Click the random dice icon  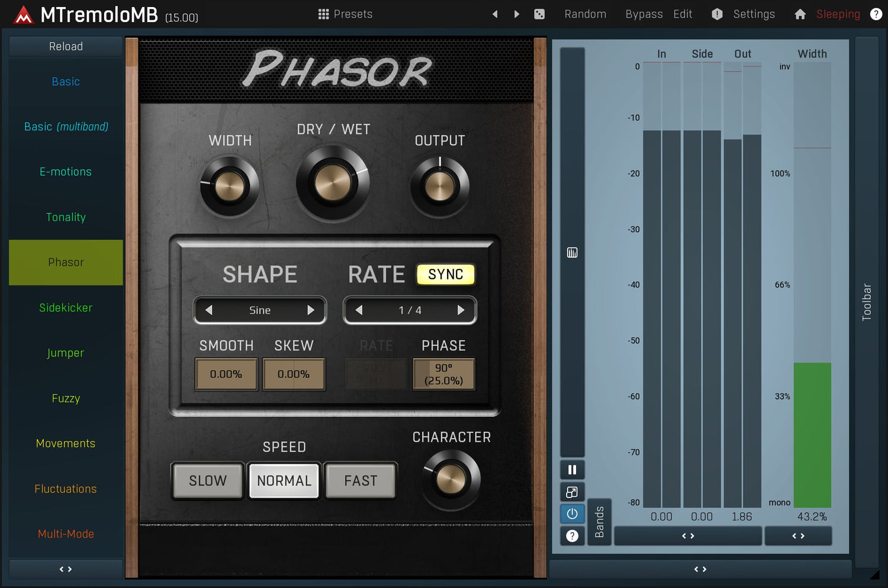[x=539, y=14]
